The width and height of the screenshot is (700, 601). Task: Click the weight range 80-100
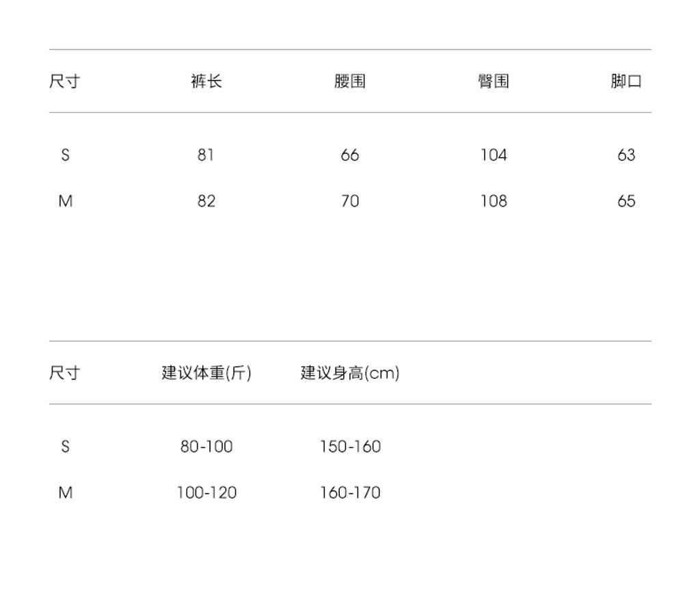[x=206, y=446]
